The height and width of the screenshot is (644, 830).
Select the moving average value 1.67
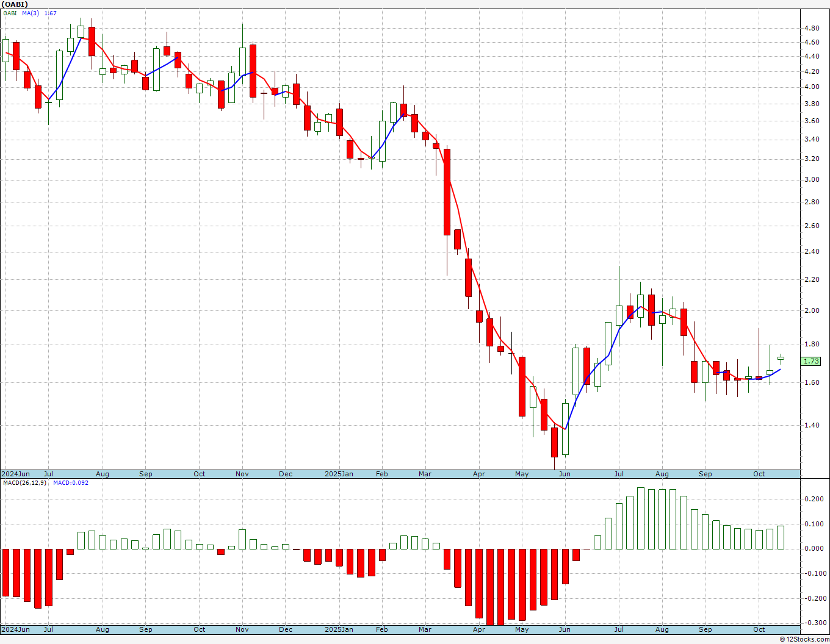(51, 13)
